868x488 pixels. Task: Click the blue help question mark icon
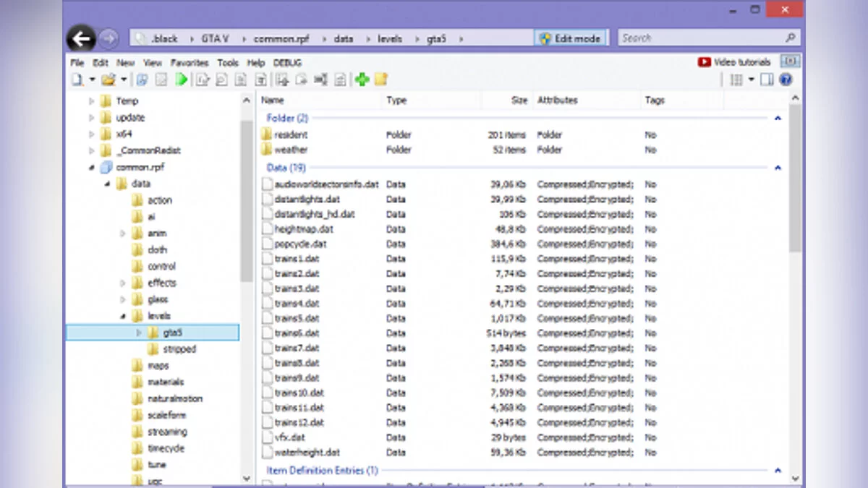786,80
